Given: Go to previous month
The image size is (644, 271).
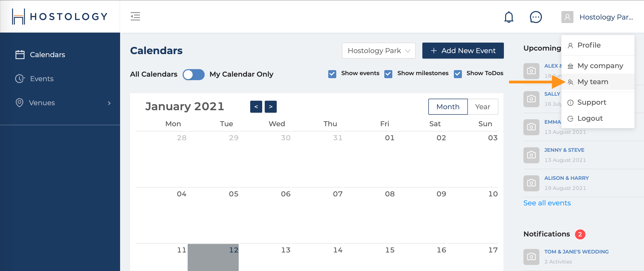Looking at the screenshot, I should [x=256, y=107].
